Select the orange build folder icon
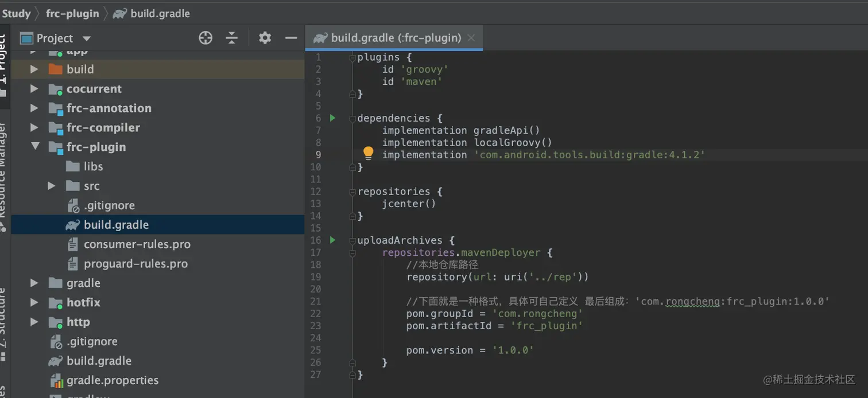Viewport: 868px width, 398px height. pyautogui.click(x=55, y=69)
